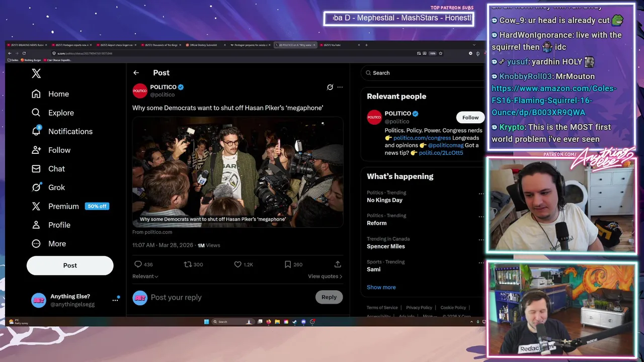Open View quotes link
The width and height of the screenshot is (644, 362).
point(325,276)
